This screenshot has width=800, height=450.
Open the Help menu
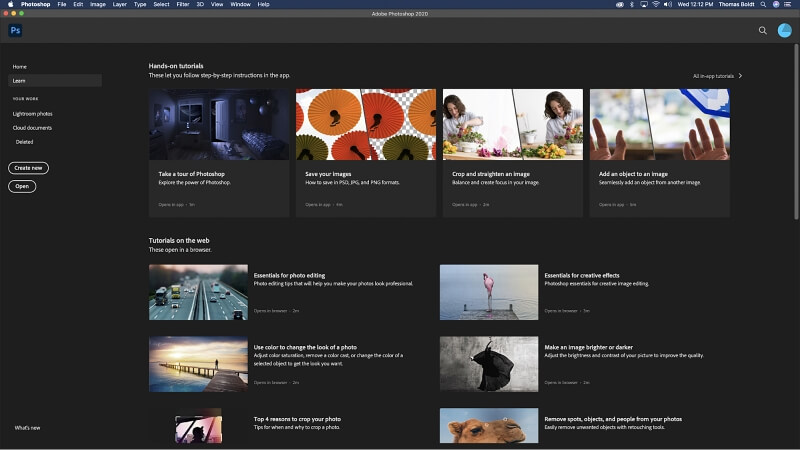(263, 4)
